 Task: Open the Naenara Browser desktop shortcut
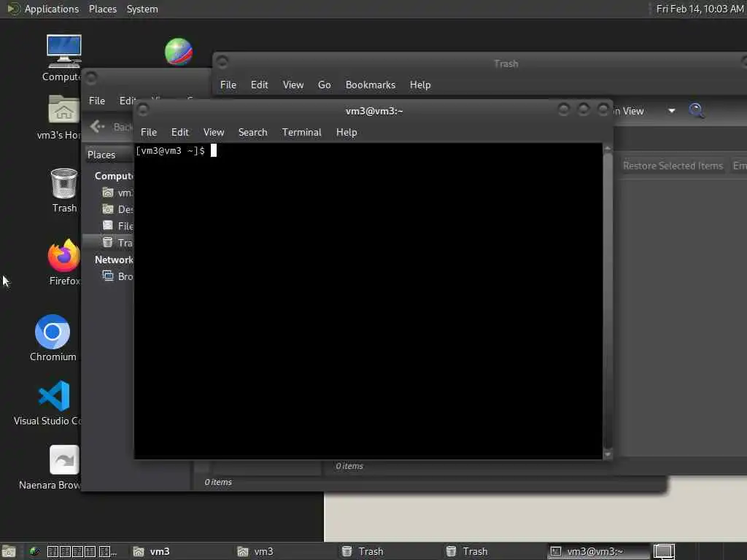[x=64, y=467]
